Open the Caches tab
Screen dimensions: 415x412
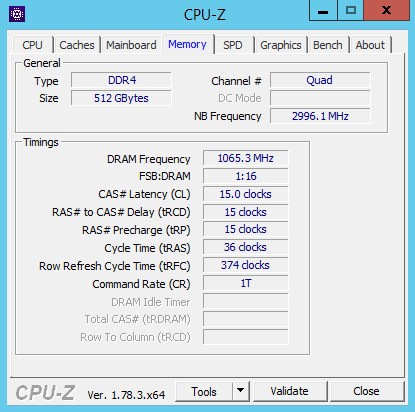(x=77, y=45)
